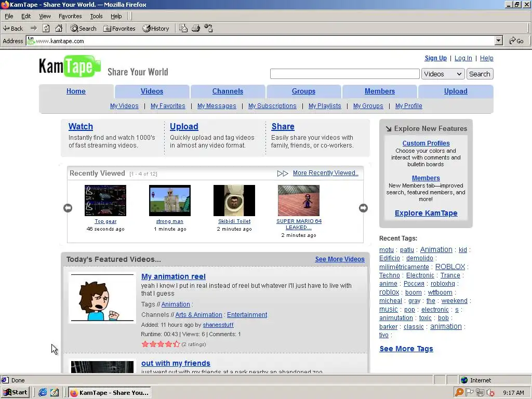Image resolution: width=532 pixels, height=399 pixels.
Task: Switch to the Members tab
Action: tap(380, 91)
